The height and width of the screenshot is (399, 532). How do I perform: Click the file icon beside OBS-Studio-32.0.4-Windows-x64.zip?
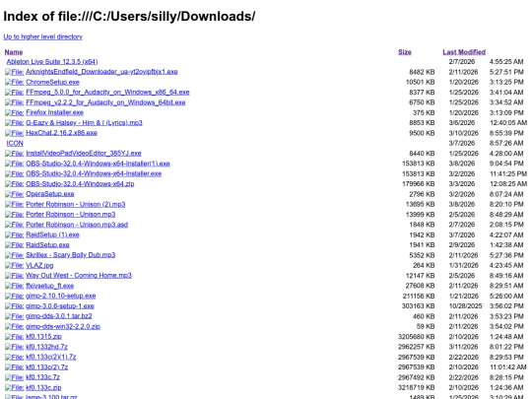(x=14, y=184)
